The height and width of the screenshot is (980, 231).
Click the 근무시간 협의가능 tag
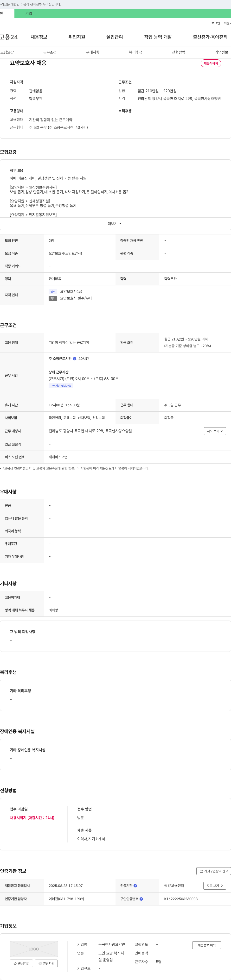pyautogui.click(x=61, y=386)
